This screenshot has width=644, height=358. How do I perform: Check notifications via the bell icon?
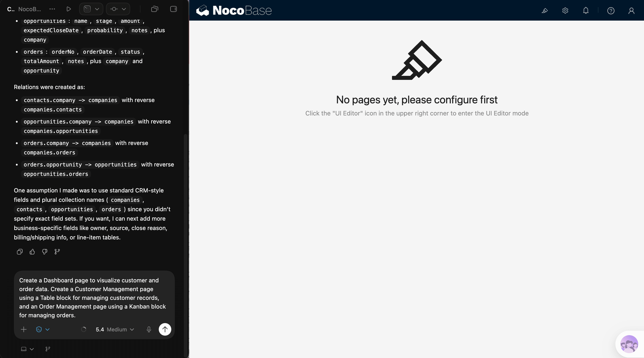point(586,11)
